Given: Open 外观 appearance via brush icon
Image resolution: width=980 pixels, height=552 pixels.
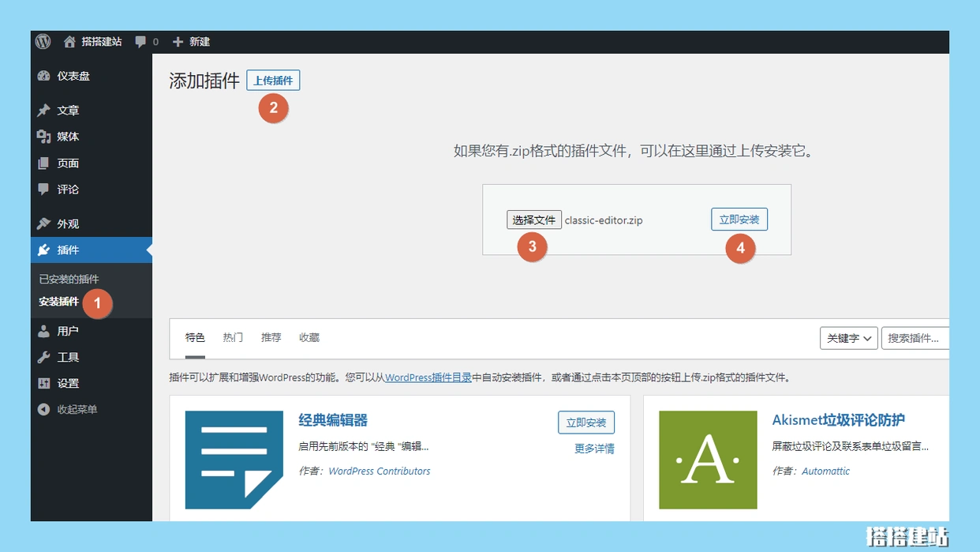Looking at the screenshot, I should [x=44, y=223].
